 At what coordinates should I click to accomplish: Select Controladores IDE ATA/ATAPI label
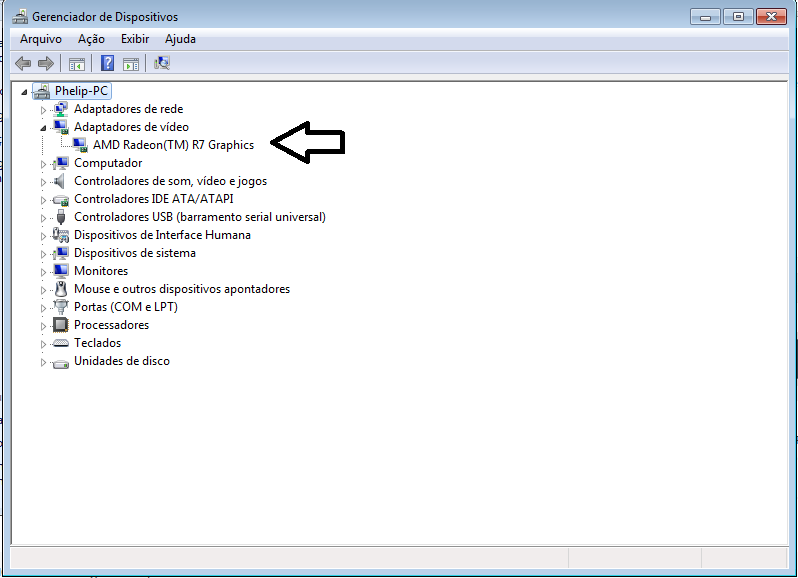[x=154, y=199]
